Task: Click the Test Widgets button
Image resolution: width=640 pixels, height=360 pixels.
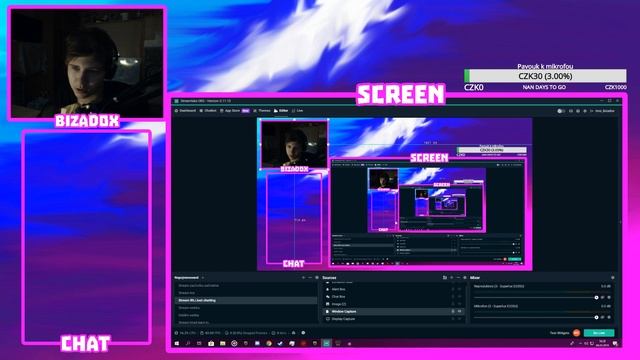Action: [560, 333]
